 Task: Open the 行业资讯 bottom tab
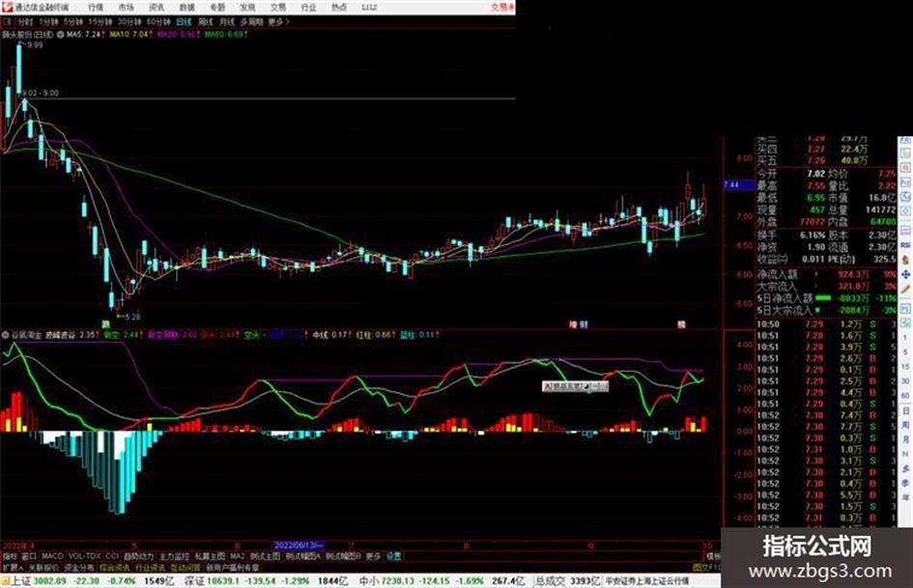150,567
